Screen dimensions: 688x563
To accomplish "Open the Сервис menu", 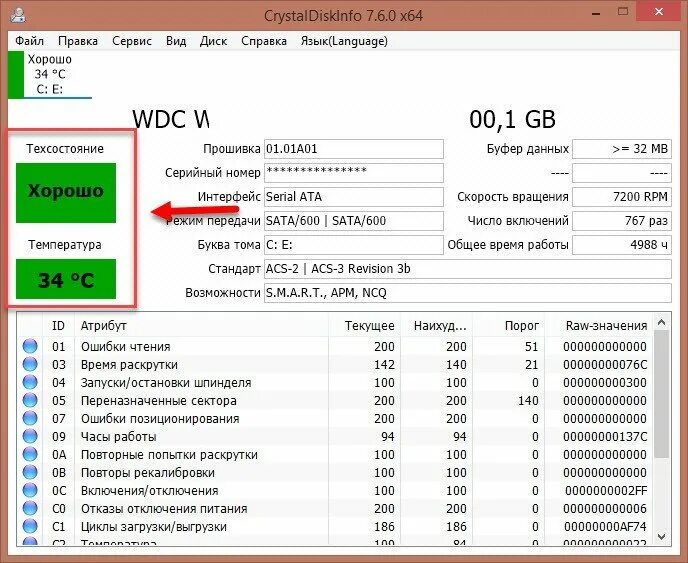I will point(132,41).
